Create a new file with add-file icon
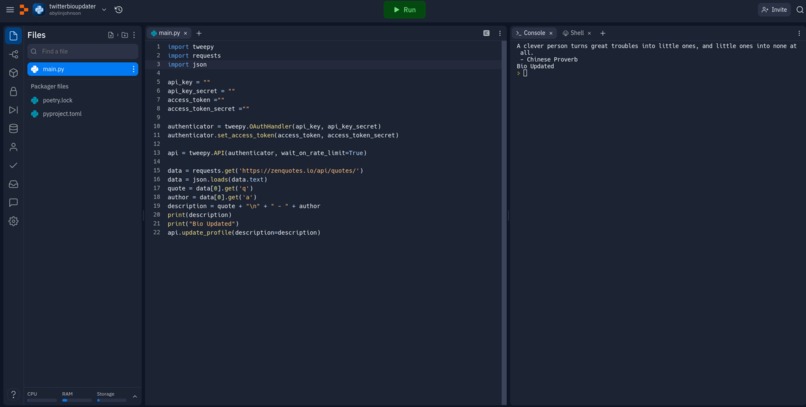Screen dimensions: 806x407 coord(111,35)
